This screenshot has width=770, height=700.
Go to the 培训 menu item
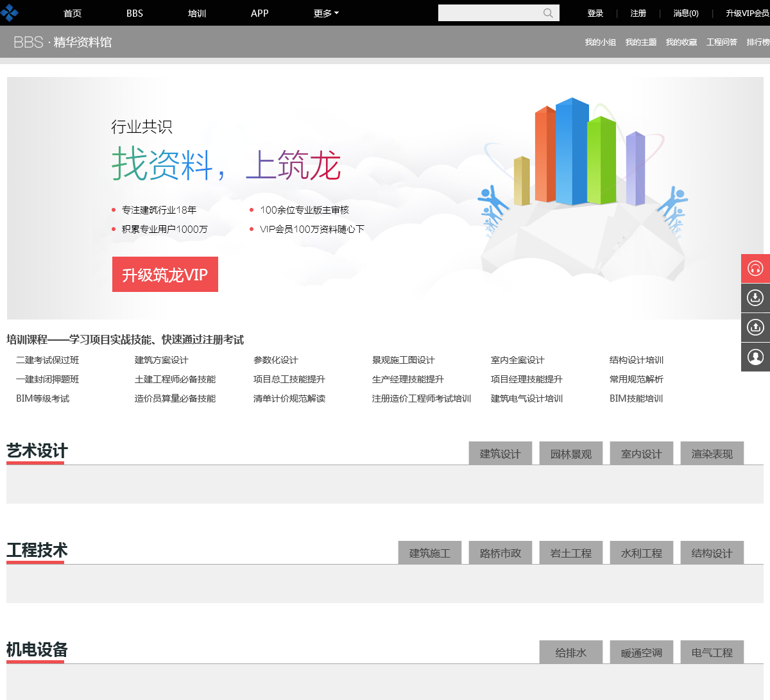197,13
